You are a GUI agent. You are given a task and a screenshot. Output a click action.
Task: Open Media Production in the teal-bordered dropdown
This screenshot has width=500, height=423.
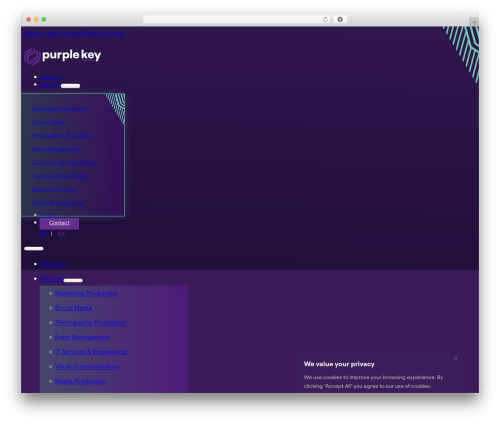click(x=54, y=189)
